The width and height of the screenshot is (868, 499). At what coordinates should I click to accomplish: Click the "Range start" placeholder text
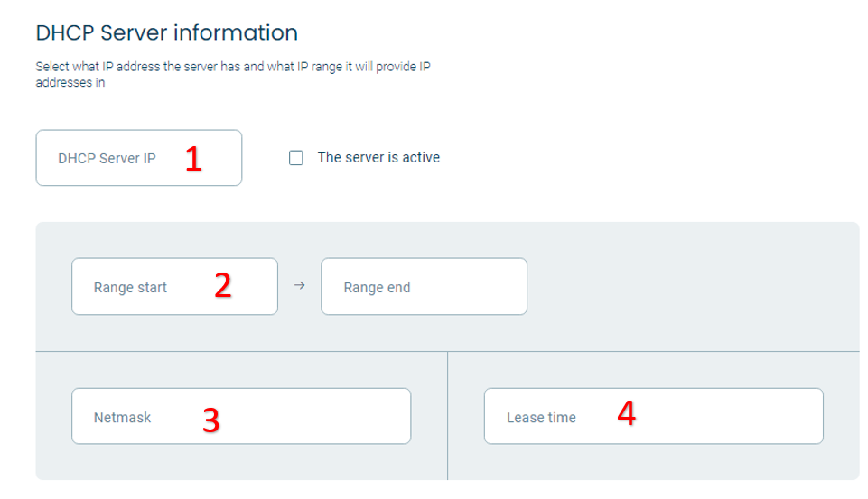point(130,288)
